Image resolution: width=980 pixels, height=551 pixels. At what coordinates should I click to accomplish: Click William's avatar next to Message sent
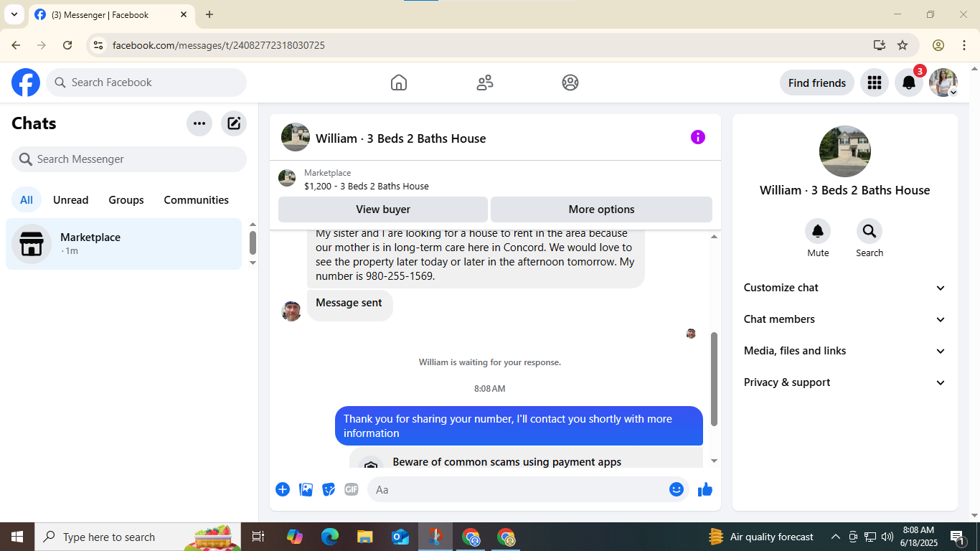click(x=291, y=311)
